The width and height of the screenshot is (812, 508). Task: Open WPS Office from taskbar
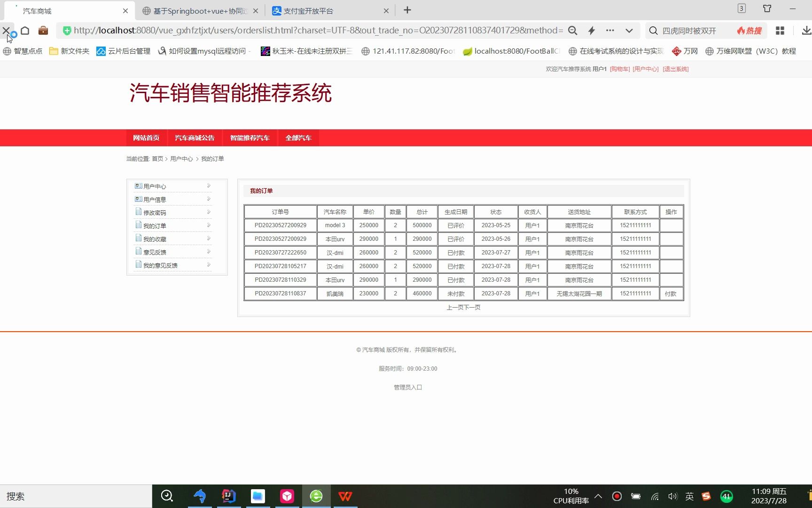(x=345, y=496)
